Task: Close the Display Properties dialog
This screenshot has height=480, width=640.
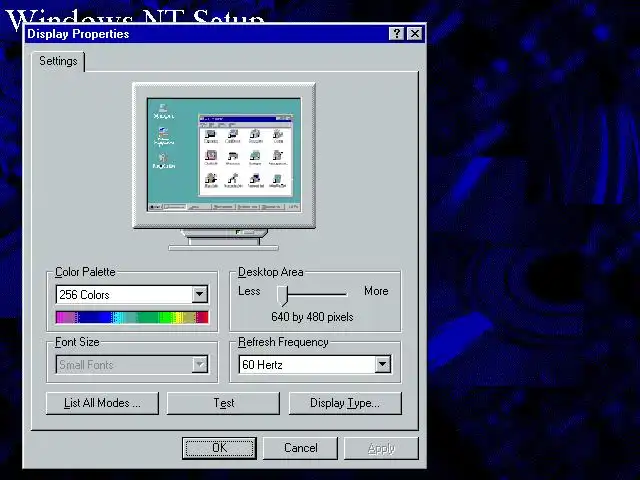Action: click(x=415, y=33)
